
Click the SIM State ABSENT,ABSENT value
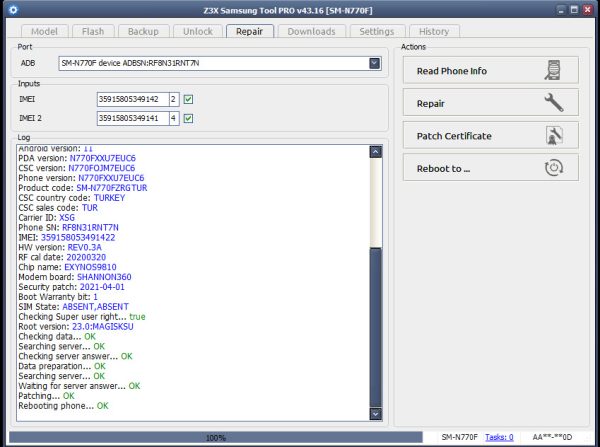[x=95, y=307]
